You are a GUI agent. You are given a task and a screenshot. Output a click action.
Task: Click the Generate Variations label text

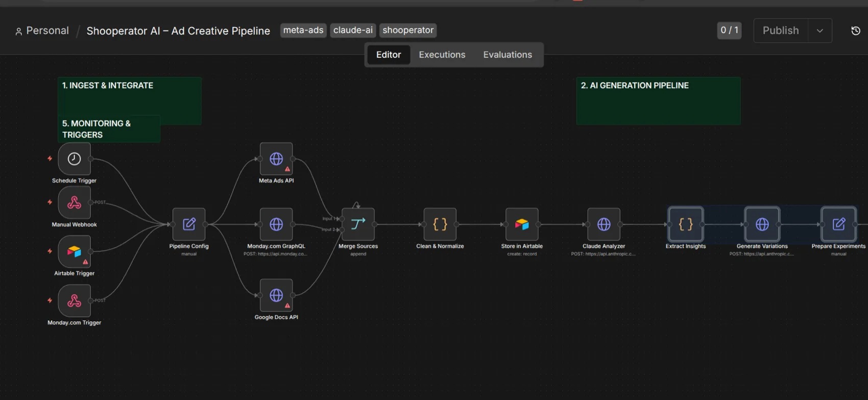click(762, 246)
